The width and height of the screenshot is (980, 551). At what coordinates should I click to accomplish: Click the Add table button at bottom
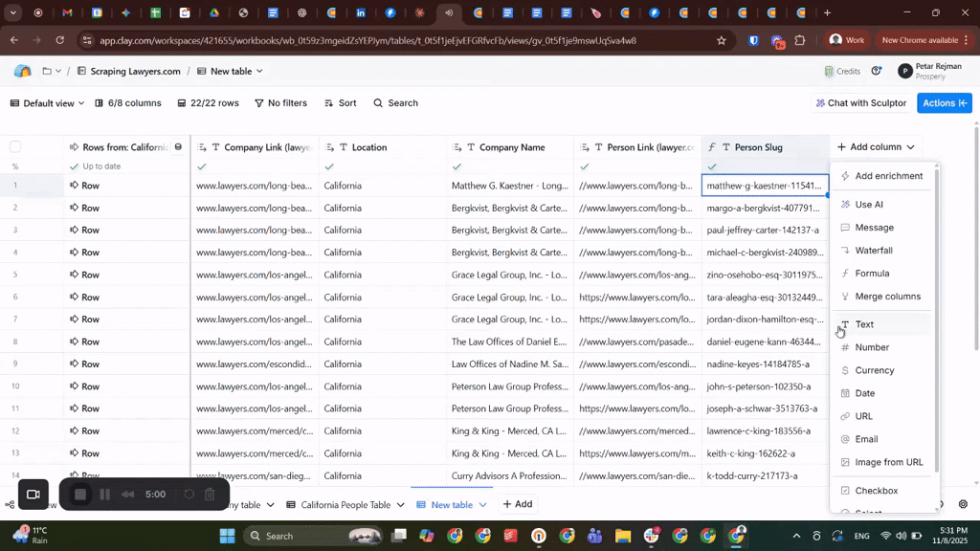point(517,504)
